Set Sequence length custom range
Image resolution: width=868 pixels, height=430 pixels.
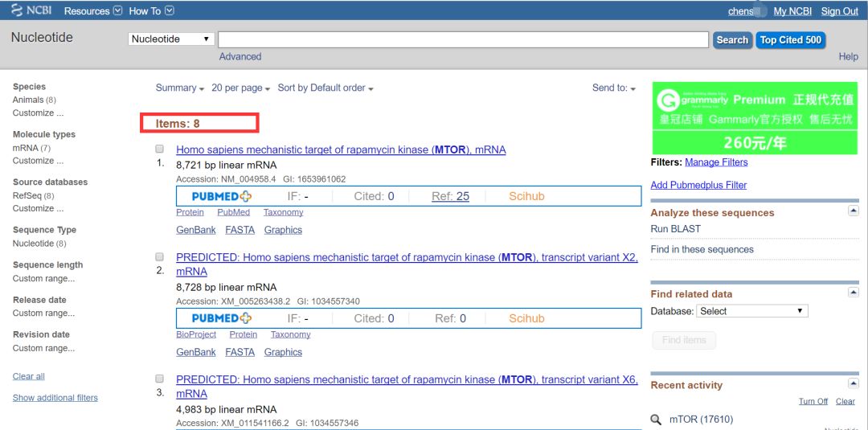pyautogui.click(x=43, y=278)
